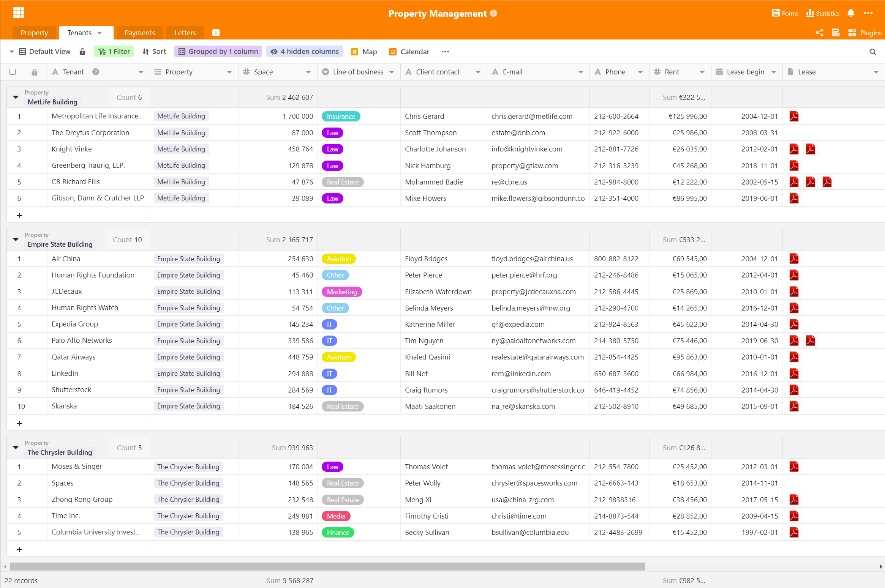Click the info icon beside Property Management
Screen dimensions: 885x588
pos(493,13)
